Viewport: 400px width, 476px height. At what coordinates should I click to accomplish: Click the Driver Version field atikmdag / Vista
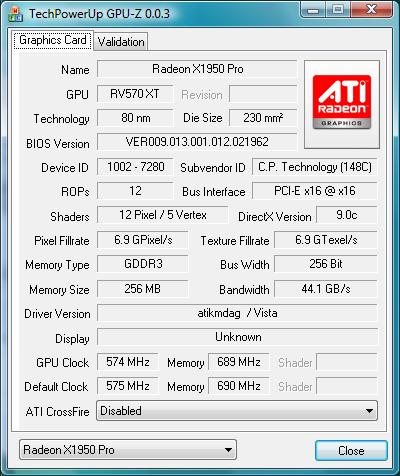click(x=237, y=313)
